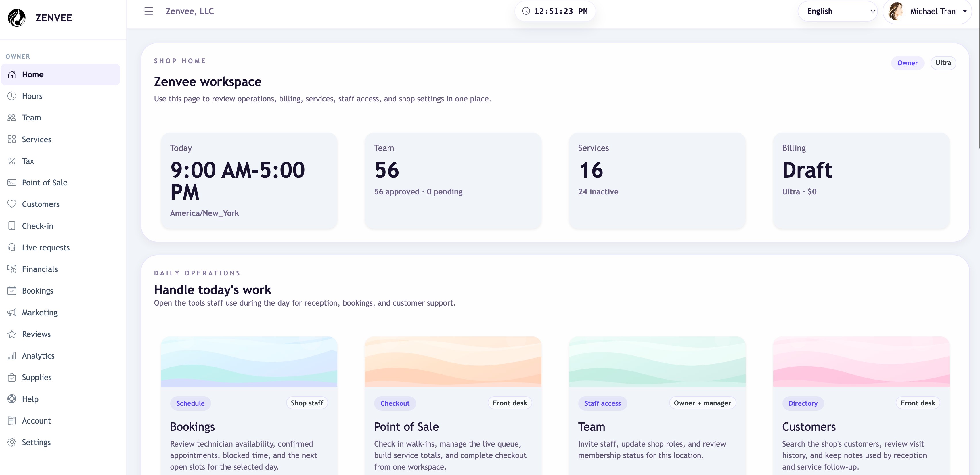Click the Hours clock icon
This screenshot has width=980, height=475.
pos(12,96)
